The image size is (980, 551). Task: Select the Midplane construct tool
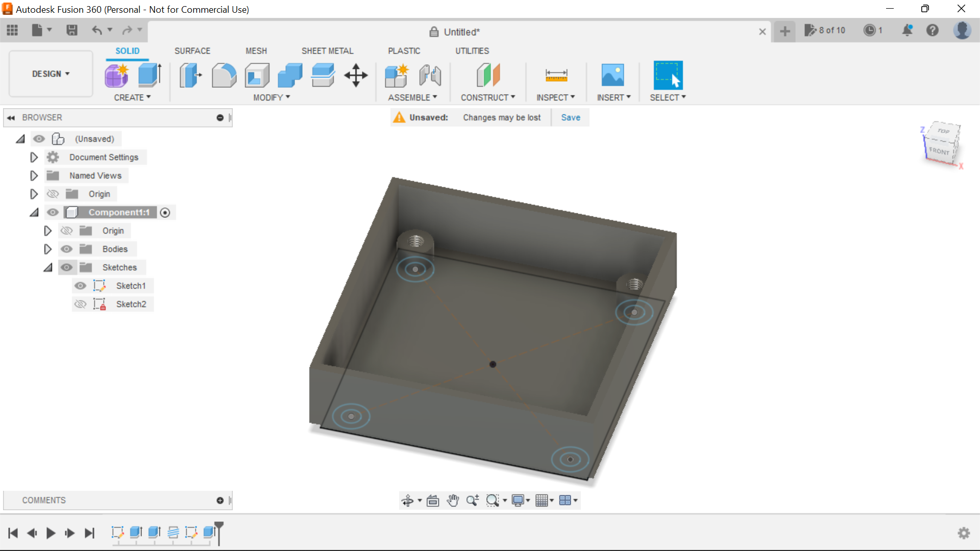click(488, 76)
